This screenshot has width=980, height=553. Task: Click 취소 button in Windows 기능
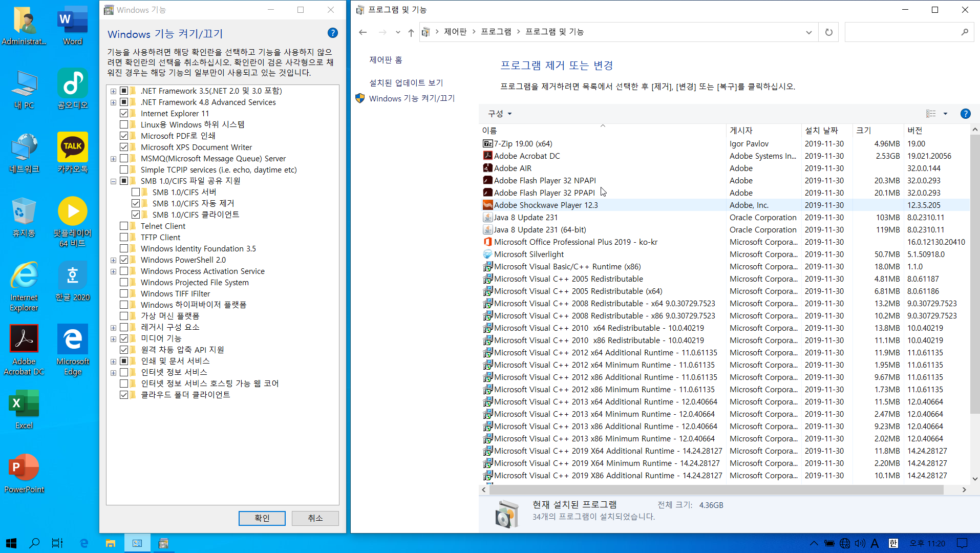point(315,518)
